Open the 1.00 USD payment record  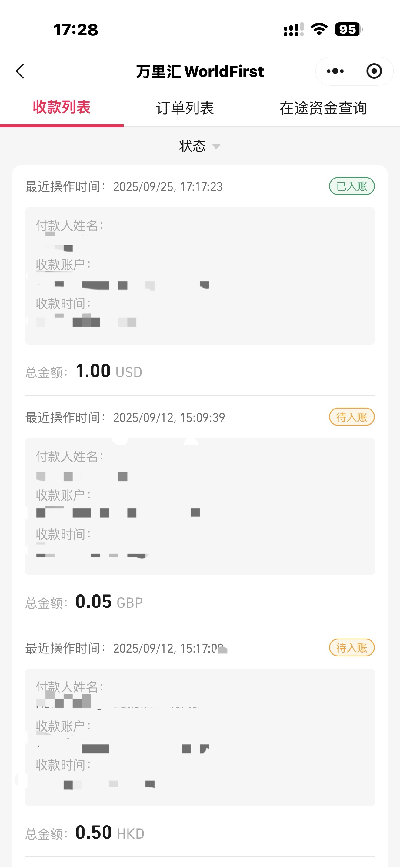point(200,276)
